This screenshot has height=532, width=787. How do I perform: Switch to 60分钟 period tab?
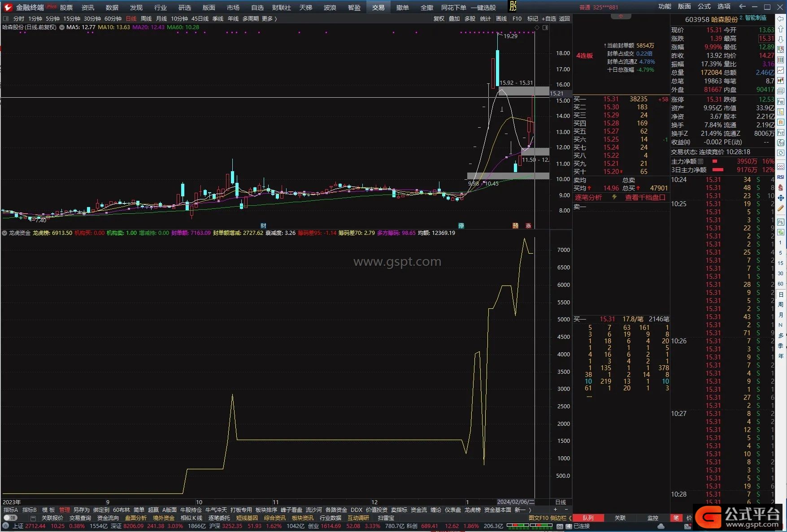tap(113, 19)
